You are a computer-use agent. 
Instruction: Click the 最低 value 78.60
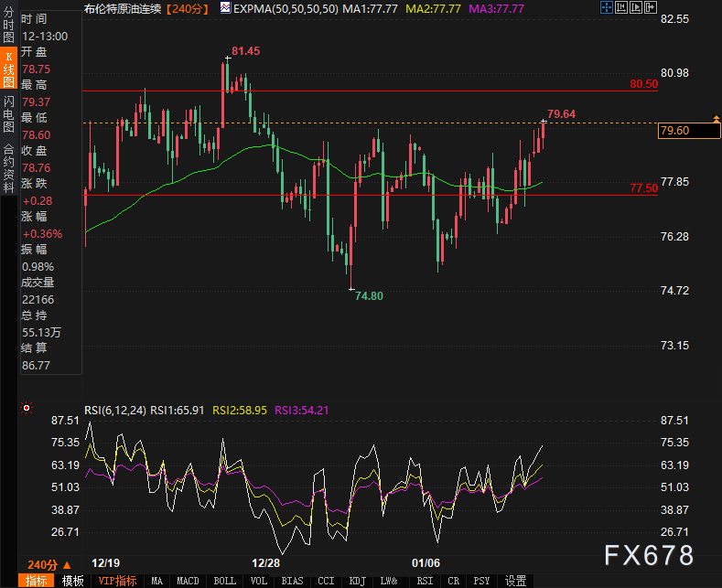pyautogui.click(x=36, y=135)
